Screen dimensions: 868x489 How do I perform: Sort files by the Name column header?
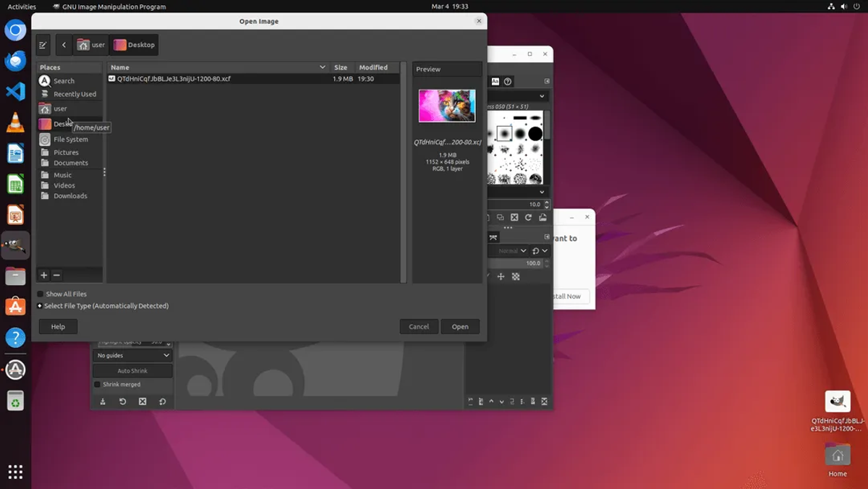click(x=218, y=67)
